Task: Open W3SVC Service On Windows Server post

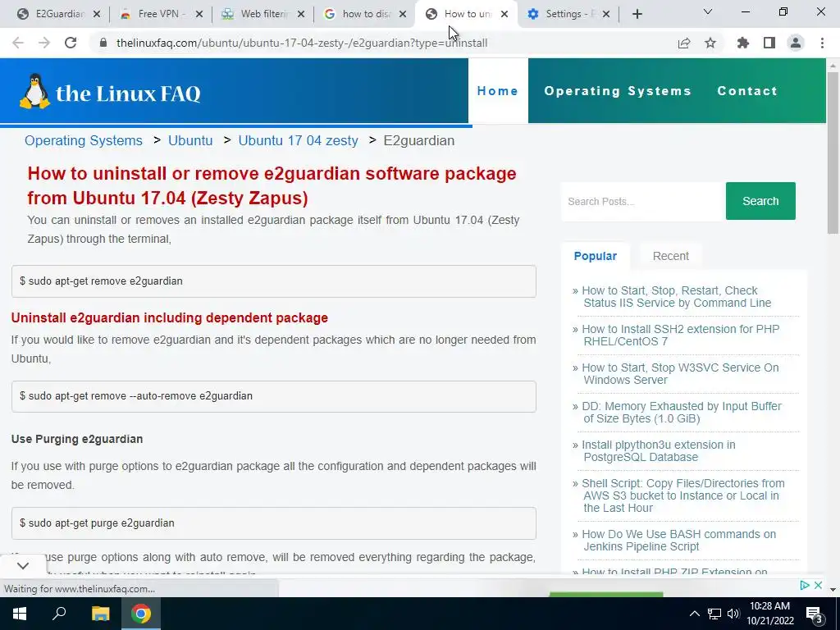Action: 680,374
